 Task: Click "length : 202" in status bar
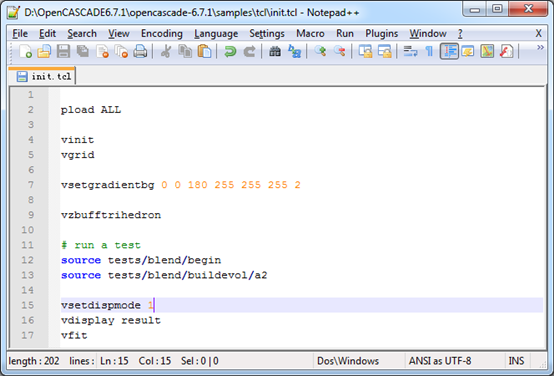[x=34, y=361]
